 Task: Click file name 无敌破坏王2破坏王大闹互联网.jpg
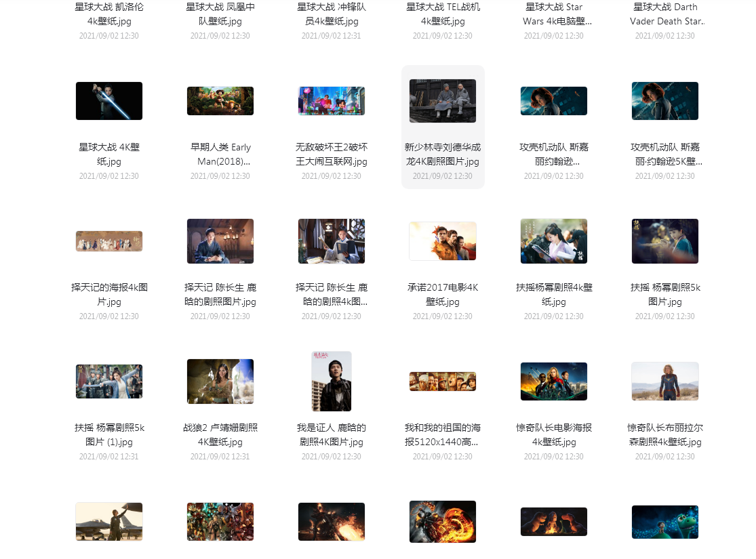click(332, 154)
